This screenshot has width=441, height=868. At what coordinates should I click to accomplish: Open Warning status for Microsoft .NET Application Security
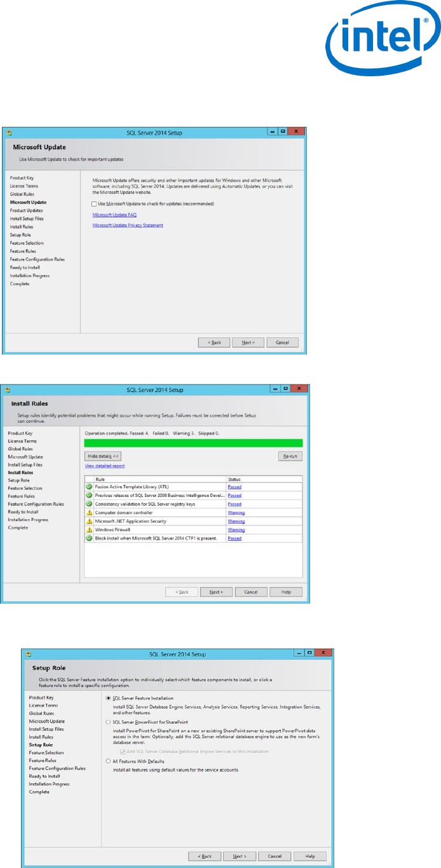click(x=236, y=521)
